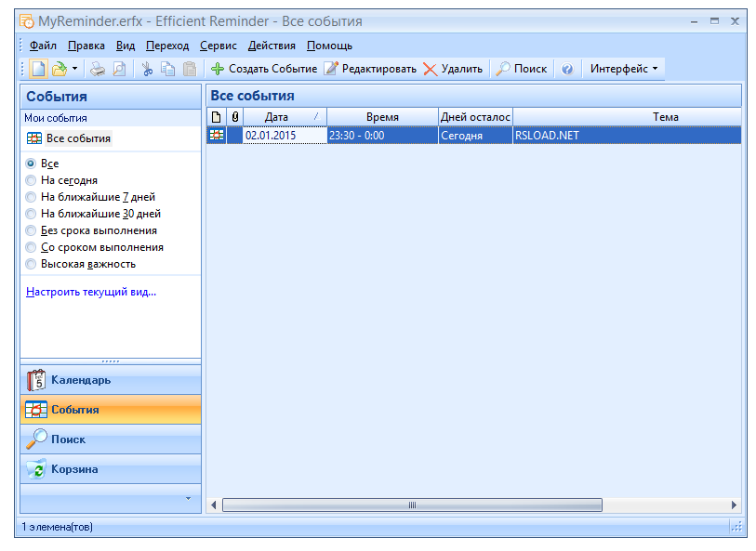Click the Сегодня cell
The height and width of the screenshot is (551, 756).
click(475, 136)
